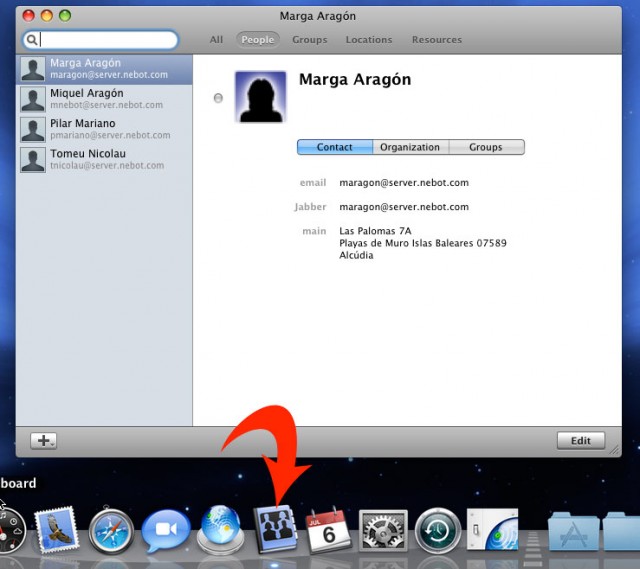Open iChat video bubble icon
This screenshot has height=569, width=640.
166,531
